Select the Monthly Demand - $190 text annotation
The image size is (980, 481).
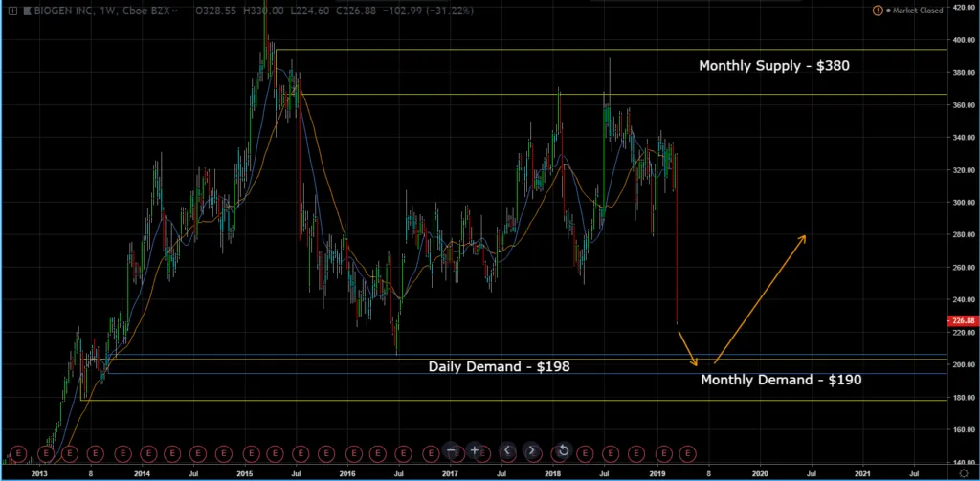point(781,380)
